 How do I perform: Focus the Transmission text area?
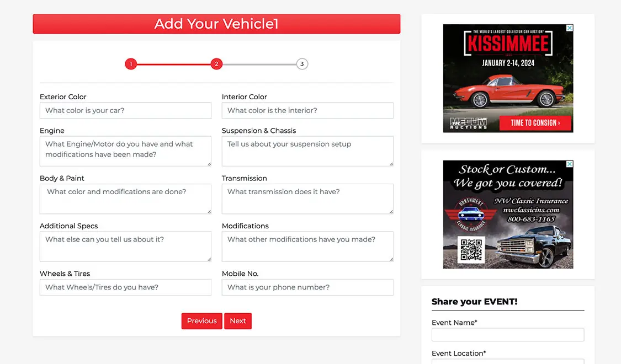click(x=307, y=199)
